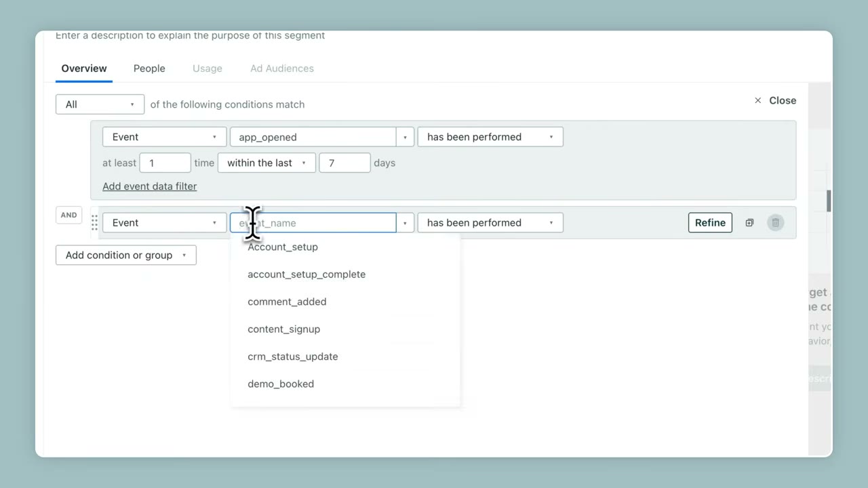Close the segment conditions editor
868x488 pixels.
(x=775, y=100)
